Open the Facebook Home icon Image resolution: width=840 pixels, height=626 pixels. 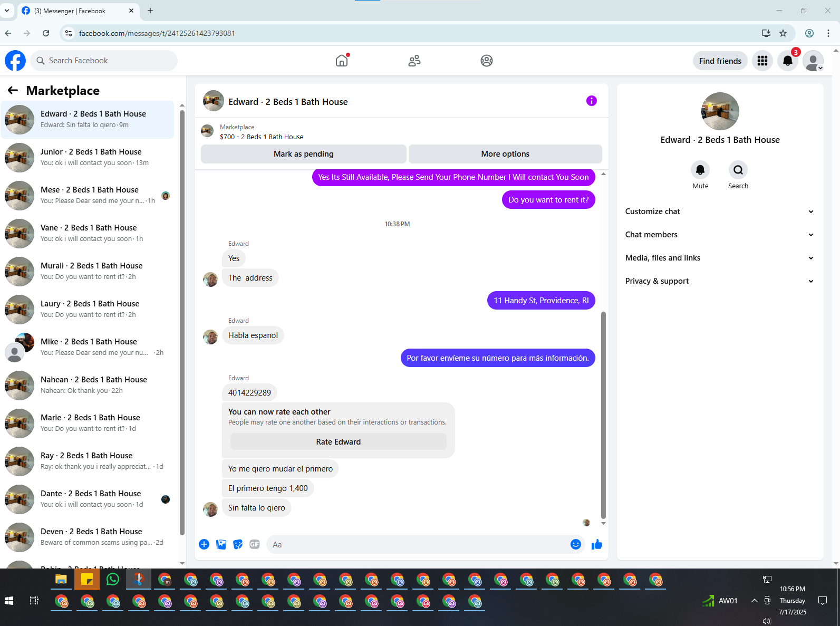(342, 61)
